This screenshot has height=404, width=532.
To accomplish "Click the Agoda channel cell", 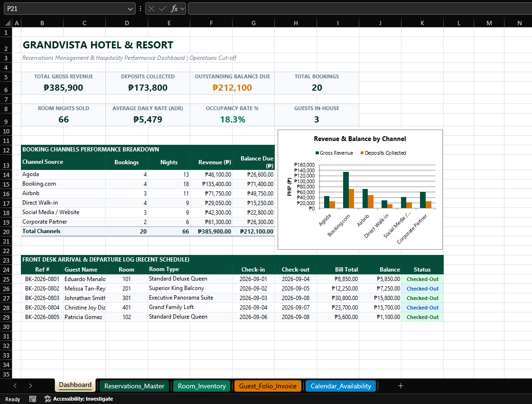I will point(63,175).
